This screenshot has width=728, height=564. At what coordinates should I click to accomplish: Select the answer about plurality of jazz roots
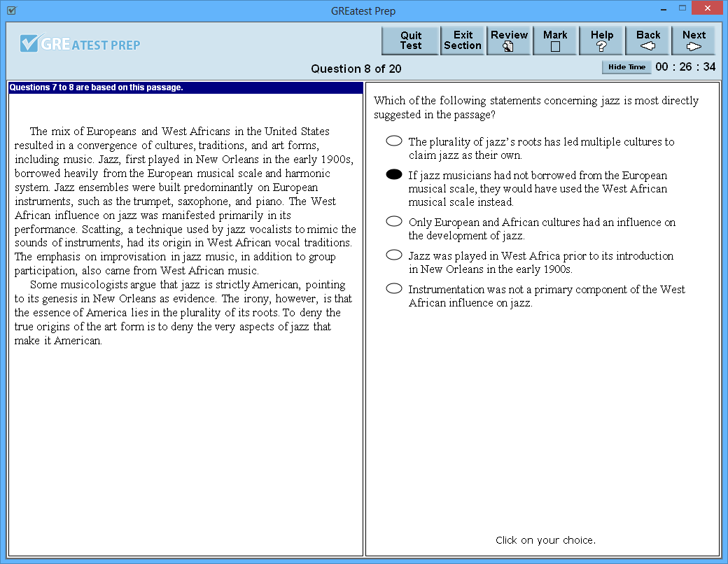pyautogui.click(x=393, y=141)
